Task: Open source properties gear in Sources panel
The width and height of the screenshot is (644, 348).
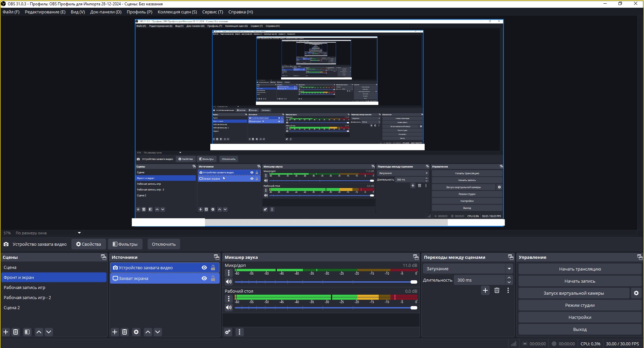Action: pos(136,332)
